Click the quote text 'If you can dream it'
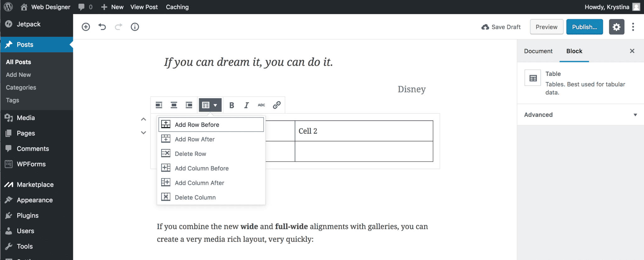 [248, 62]
